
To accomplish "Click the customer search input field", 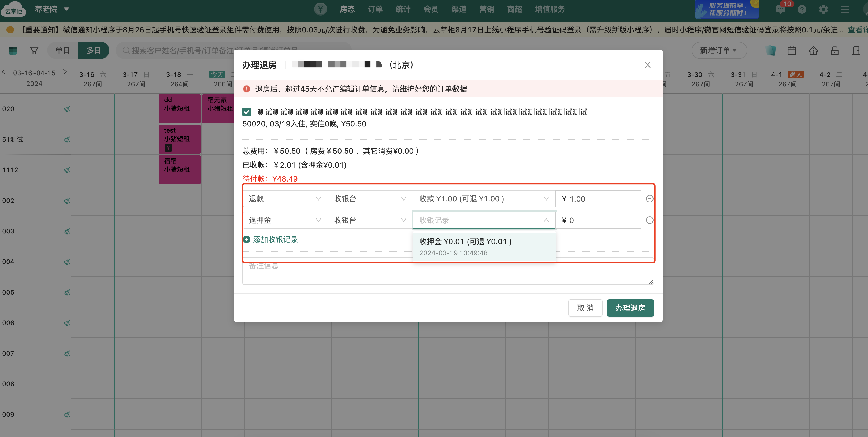I will click(234, 51).
